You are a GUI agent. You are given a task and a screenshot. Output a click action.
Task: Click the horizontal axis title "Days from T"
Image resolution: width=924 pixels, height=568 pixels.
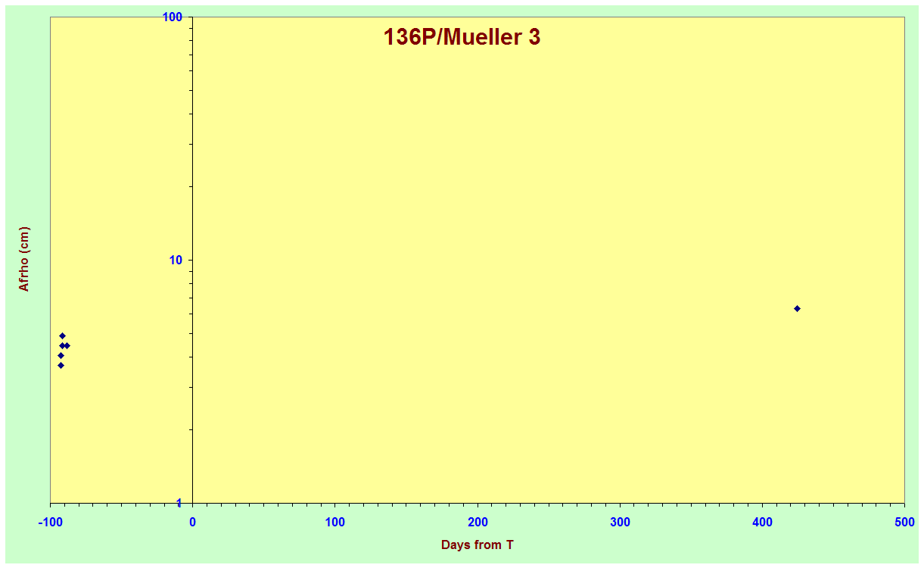pos(478,545)
